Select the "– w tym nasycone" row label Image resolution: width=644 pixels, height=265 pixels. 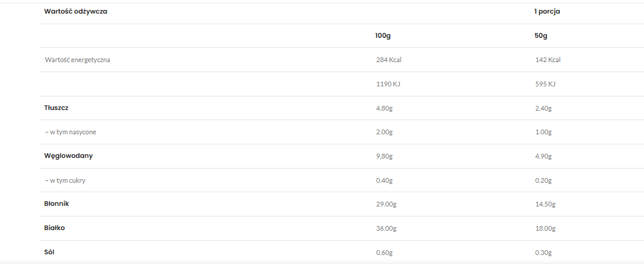click(71, 132)
